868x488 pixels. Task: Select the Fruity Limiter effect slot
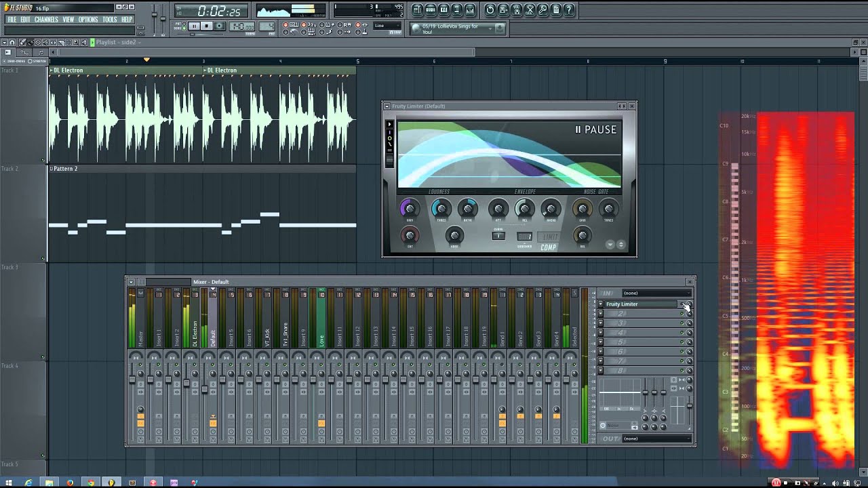[641, 304]
